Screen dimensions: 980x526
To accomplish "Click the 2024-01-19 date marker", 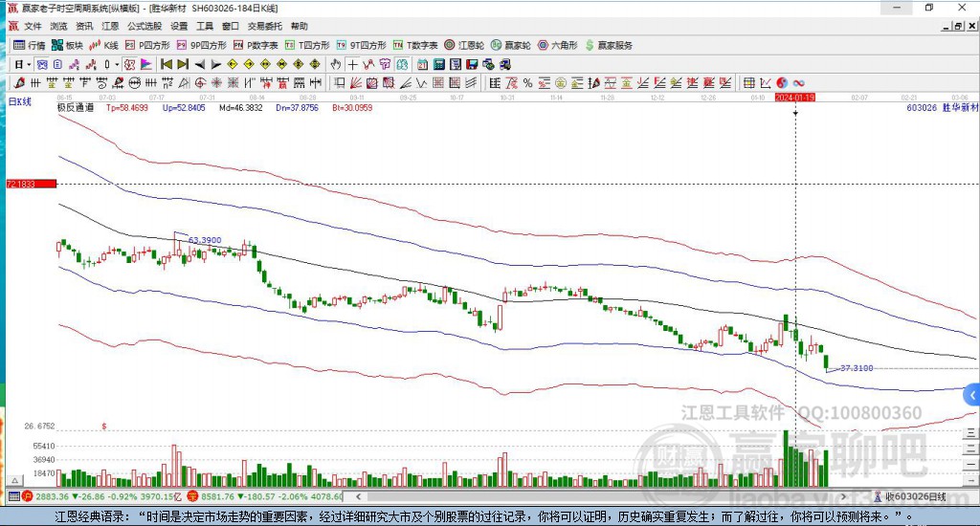I will [x=794, y=98].
